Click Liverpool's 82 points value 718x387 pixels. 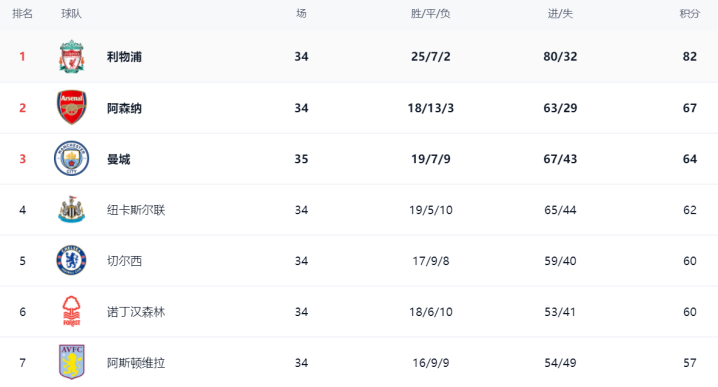tap(690, 56)
